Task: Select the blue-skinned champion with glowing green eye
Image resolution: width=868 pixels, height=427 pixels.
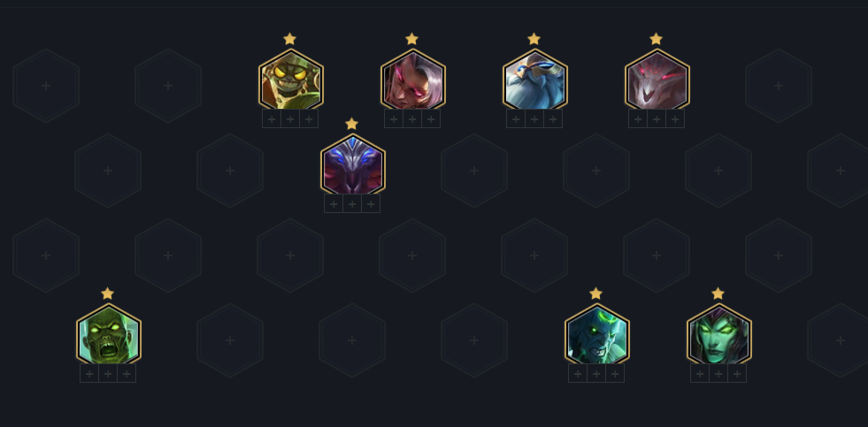Action: point(596,335)
